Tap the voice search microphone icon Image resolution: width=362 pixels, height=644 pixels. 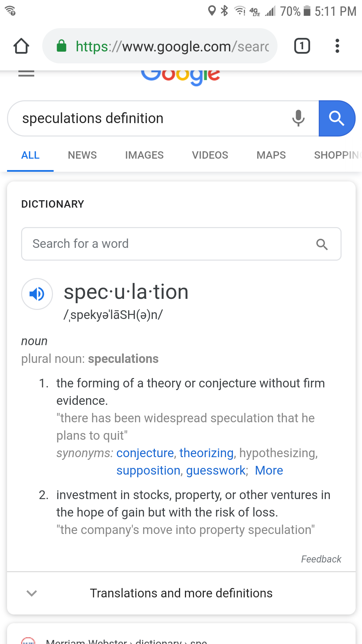(x=298, y=118)
